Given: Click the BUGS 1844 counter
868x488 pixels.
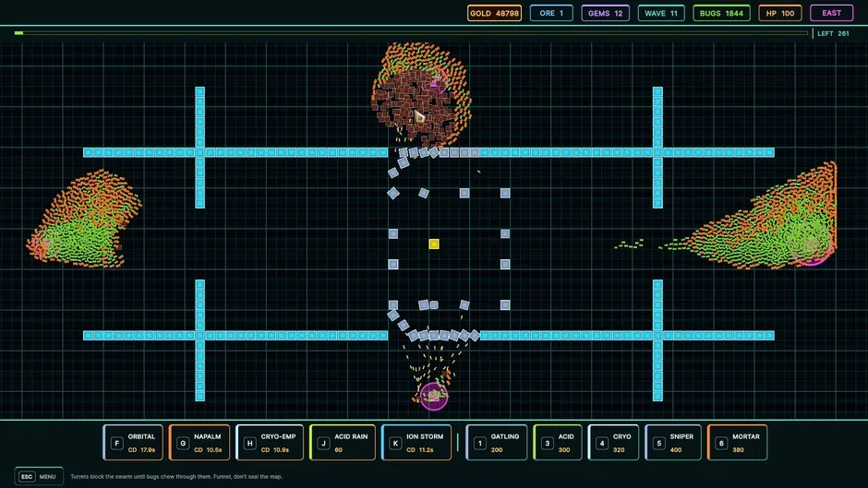Looking at the screenshot, I should 721,13.
